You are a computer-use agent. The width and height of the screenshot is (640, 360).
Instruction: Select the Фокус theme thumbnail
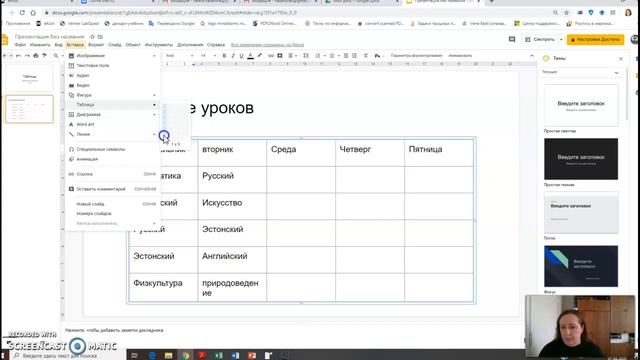click(x=581, y=266)
